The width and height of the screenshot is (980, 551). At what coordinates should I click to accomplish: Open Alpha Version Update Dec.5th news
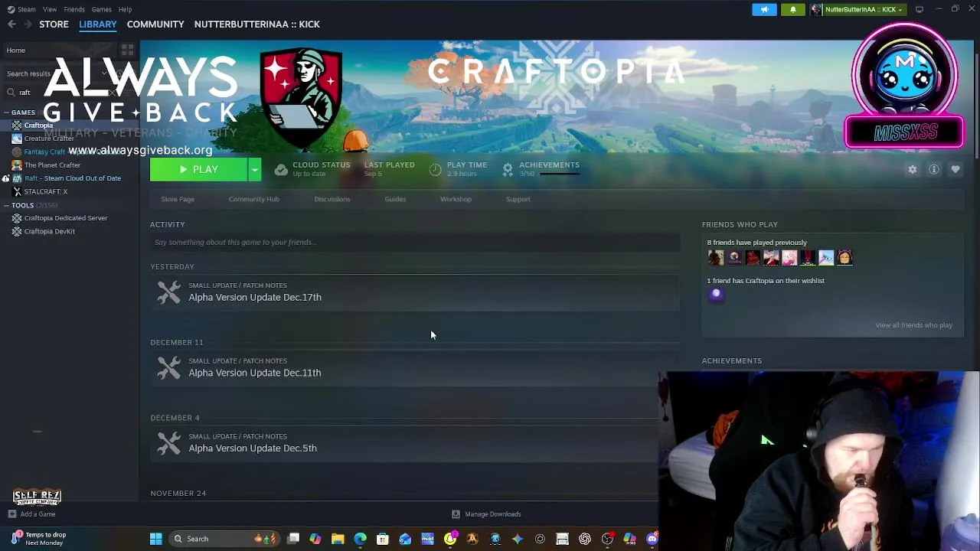404,443
